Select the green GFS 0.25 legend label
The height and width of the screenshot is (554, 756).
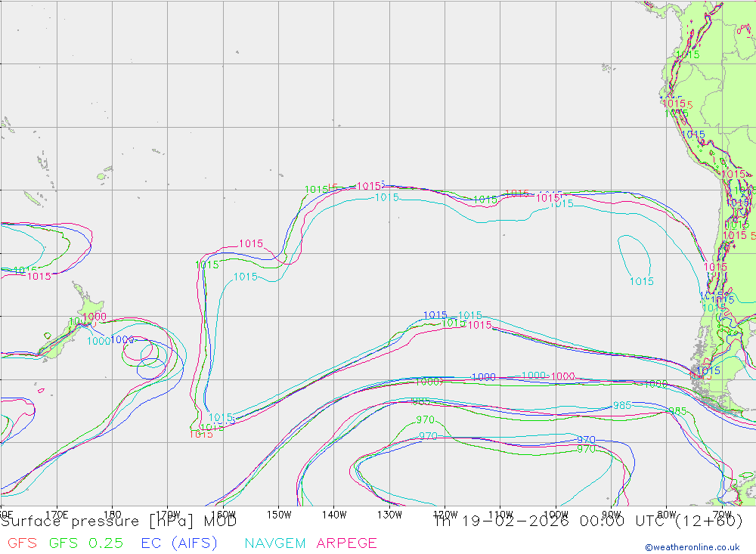click(86, 543)
